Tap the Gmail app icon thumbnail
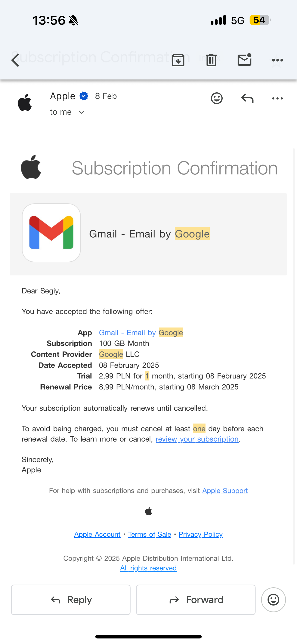The width and height of the screenshot is (297, 644). click(x=51, y=233)
